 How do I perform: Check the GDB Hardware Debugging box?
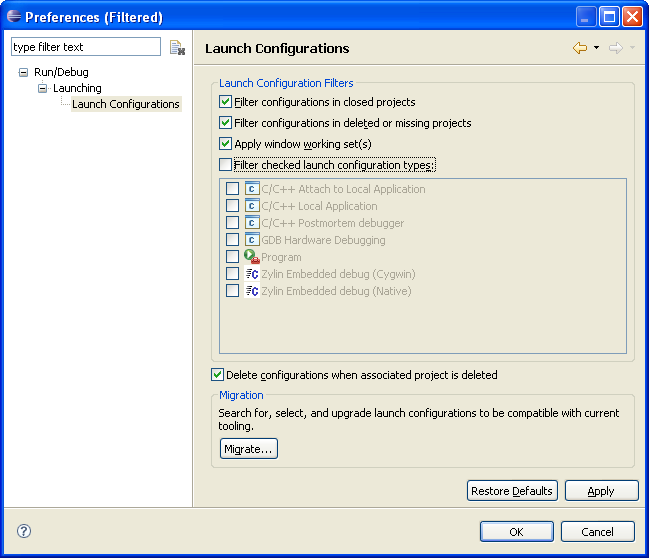coord(232,240)
